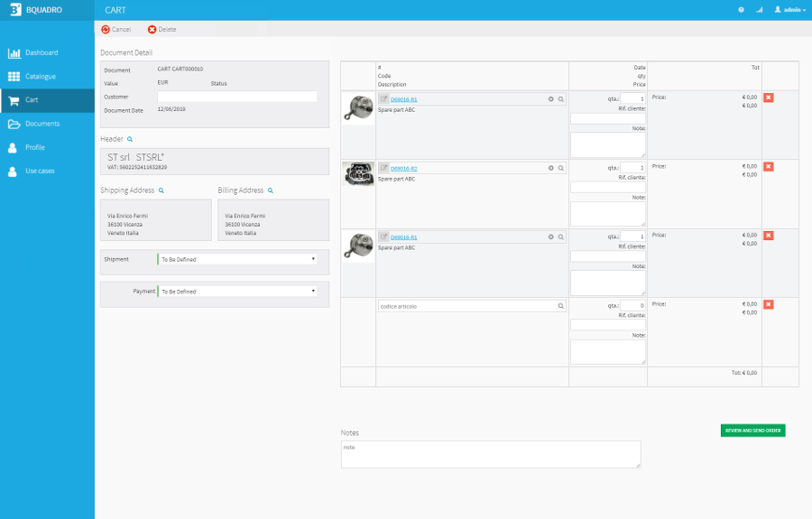Click the quantity field showing 0
Viewport: 812px width, 519px height.
pos(632,306)
